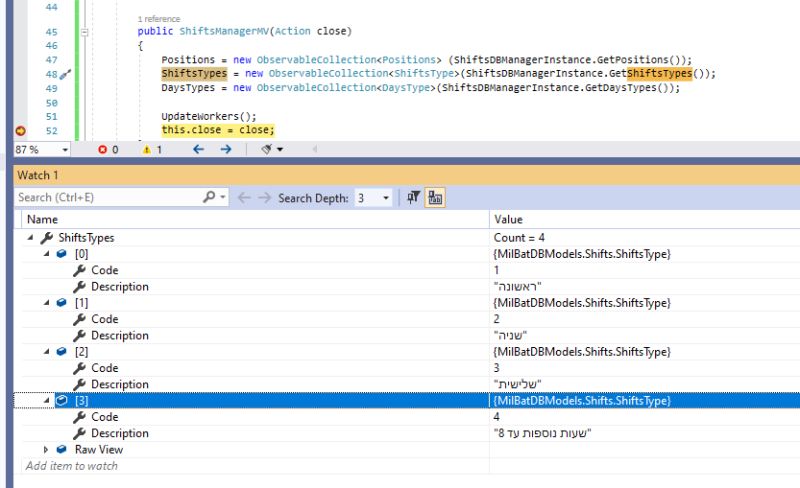Collapse the [2] item node
This screenshot has width=800, height=488.
(x=46, y=352)
